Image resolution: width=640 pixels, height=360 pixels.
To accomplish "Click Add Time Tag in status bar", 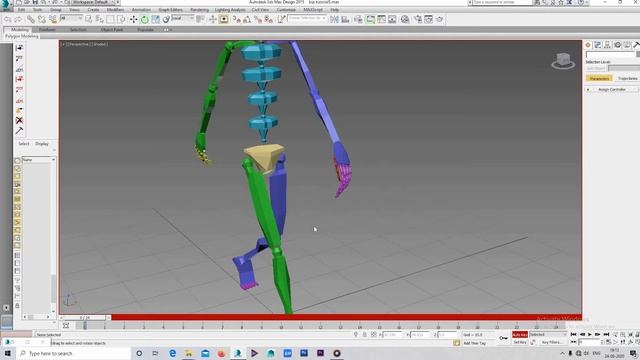I will pyautogui.click(x=474, y=343).
